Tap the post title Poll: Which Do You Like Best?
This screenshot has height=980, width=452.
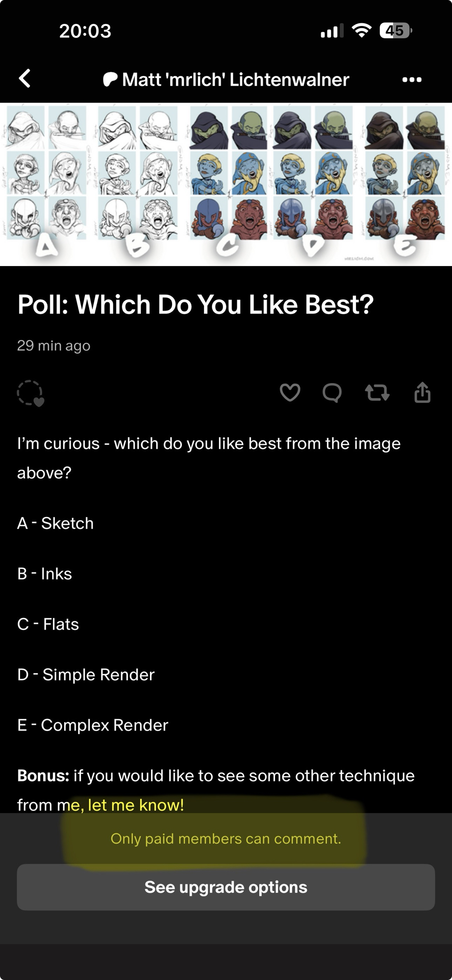tap(195, 304)
